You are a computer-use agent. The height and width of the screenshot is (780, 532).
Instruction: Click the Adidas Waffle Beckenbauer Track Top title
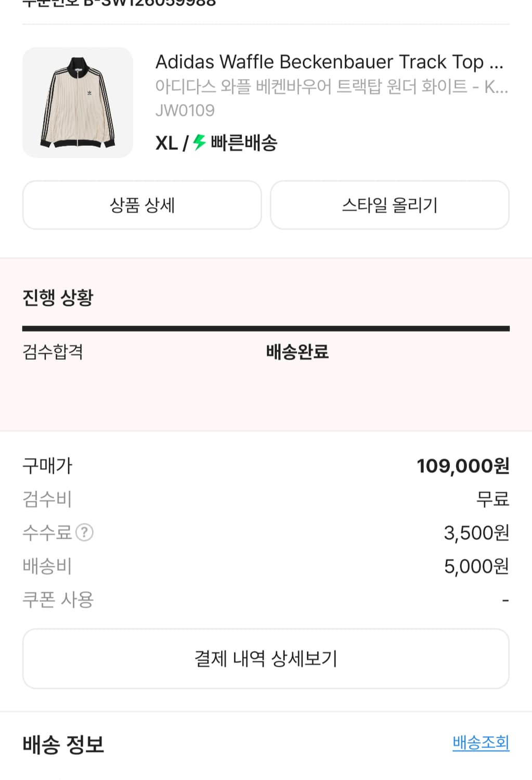pyautogui.click(x=329, y=62)
